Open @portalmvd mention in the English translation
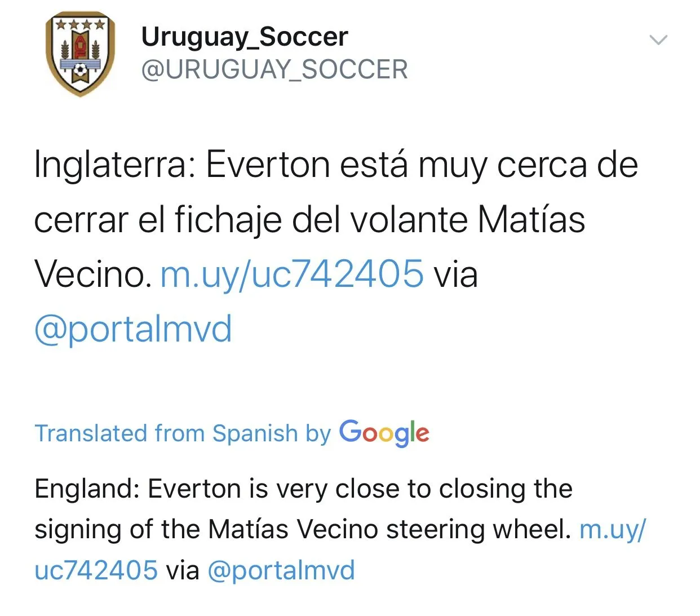The width and height of the screenshot is (700, 616). click(x=281, y=570)
